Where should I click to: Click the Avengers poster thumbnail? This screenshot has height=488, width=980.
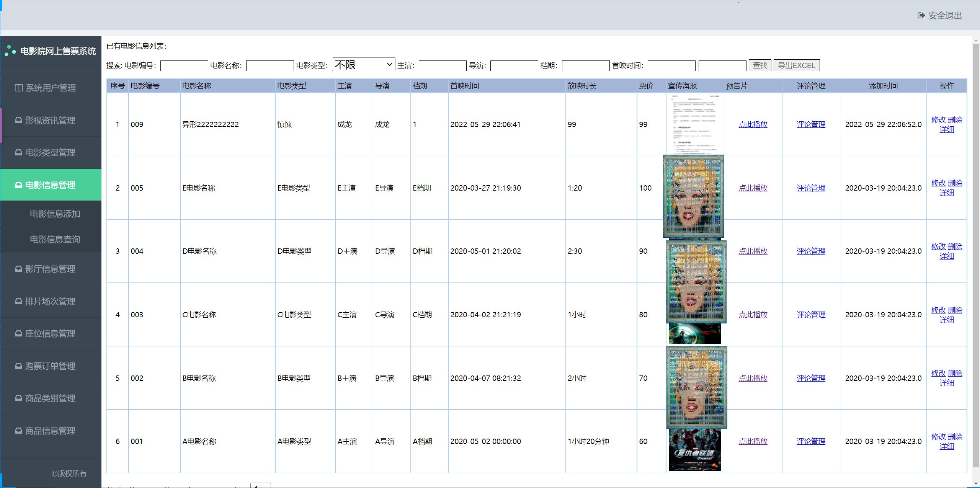coord(694,450)
